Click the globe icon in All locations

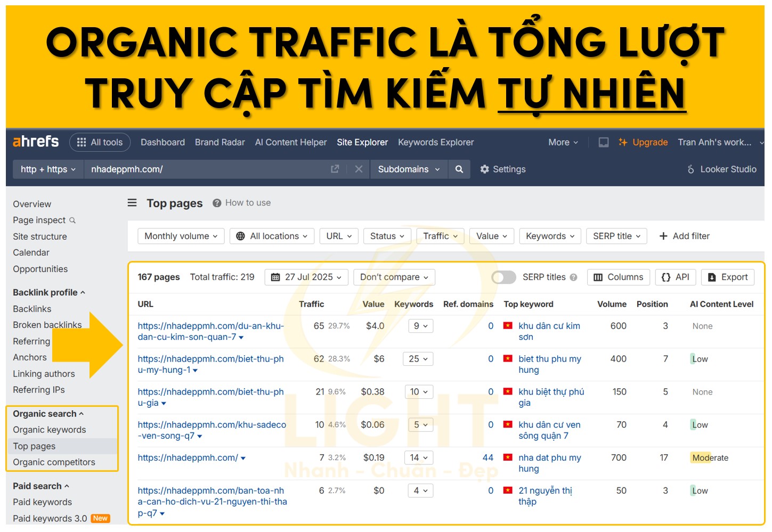[240, 236]
